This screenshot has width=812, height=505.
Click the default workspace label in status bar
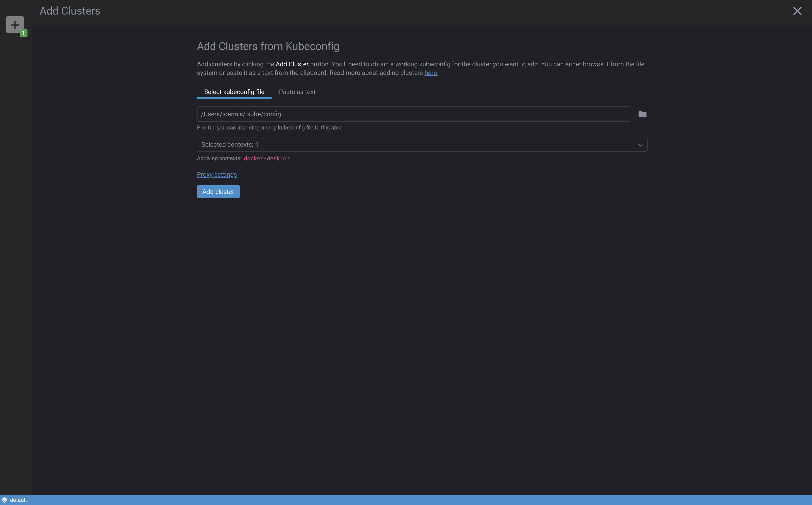pos(18,500)
